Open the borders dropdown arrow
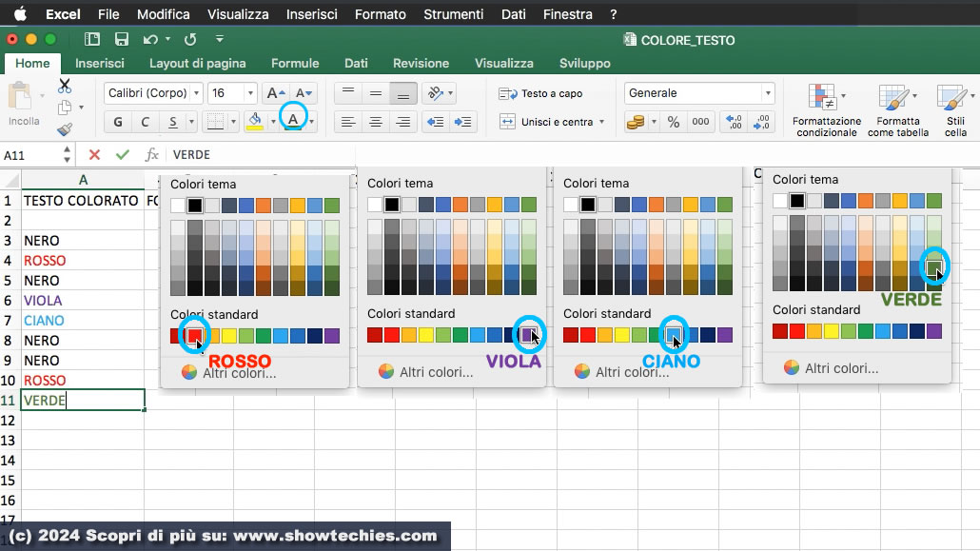Viewport: 980px width, 551px height. click(x=233, y=122)
